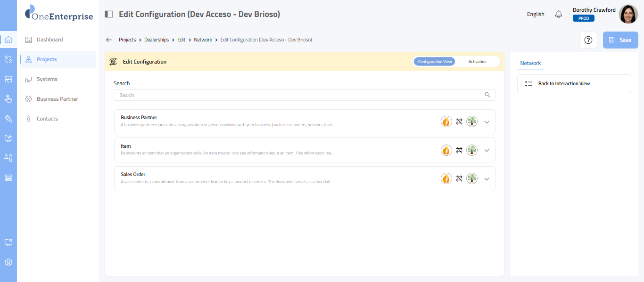Click the home icon in left rail
Viewport: 644px width, 282px height.
8,40
